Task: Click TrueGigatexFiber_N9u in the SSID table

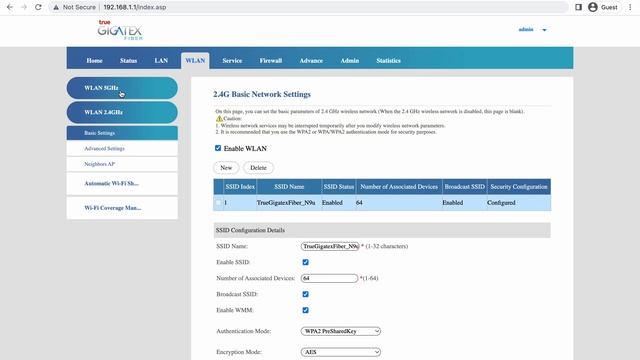Action: [x=286, y=202]
